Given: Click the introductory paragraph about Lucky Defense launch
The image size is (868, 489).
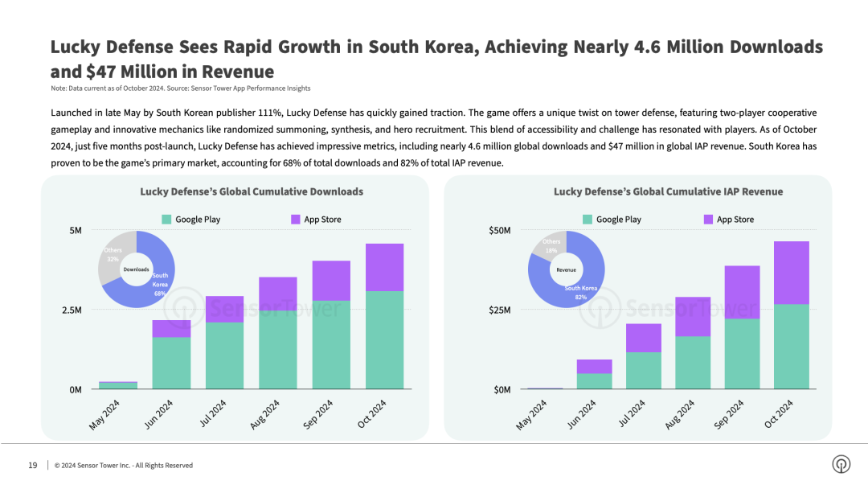Looking at the screenshot, I should coord(434,138).
